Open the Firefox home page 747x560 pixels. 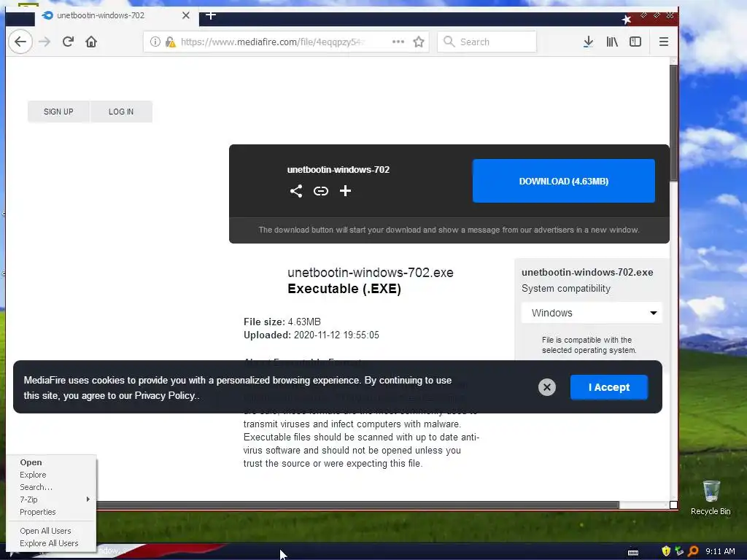(91, 42)
